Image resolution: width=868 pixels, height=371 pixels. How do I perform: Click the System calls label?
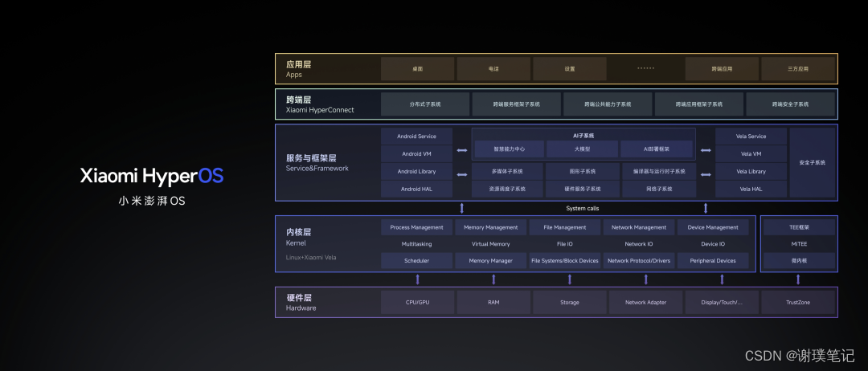tap(583, 209)
